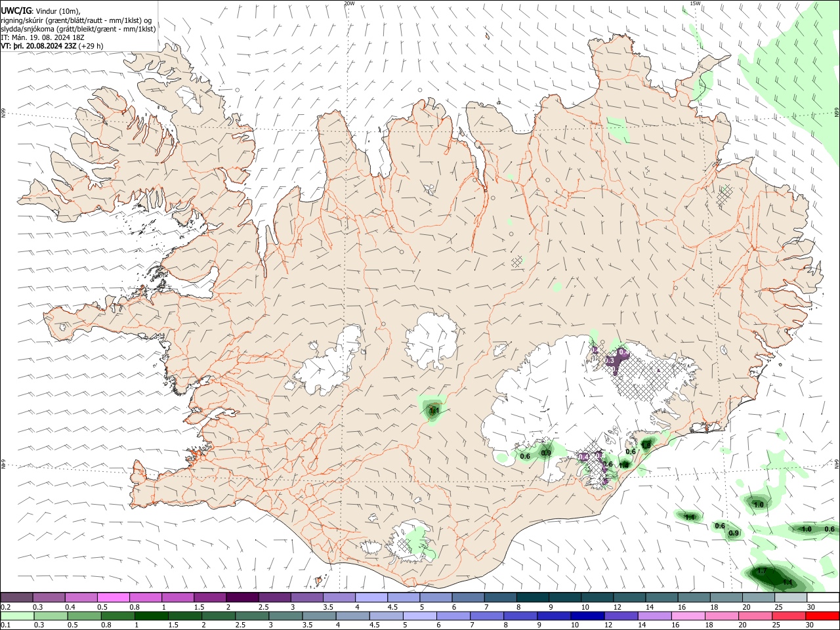The image size is (840, 630).
Task: Click the 0.2 label under the legend
Action: click(6, 607)
